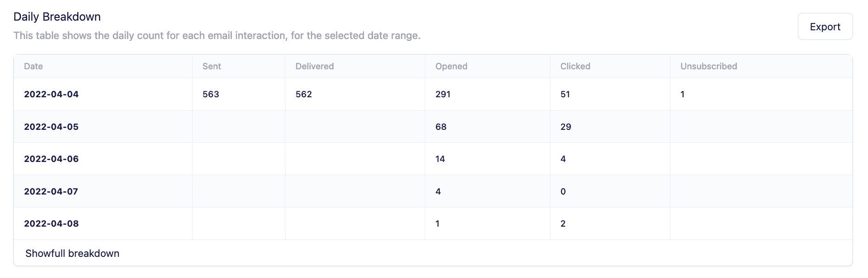Select the 2022-04-07 date row

tap(51, 191)
